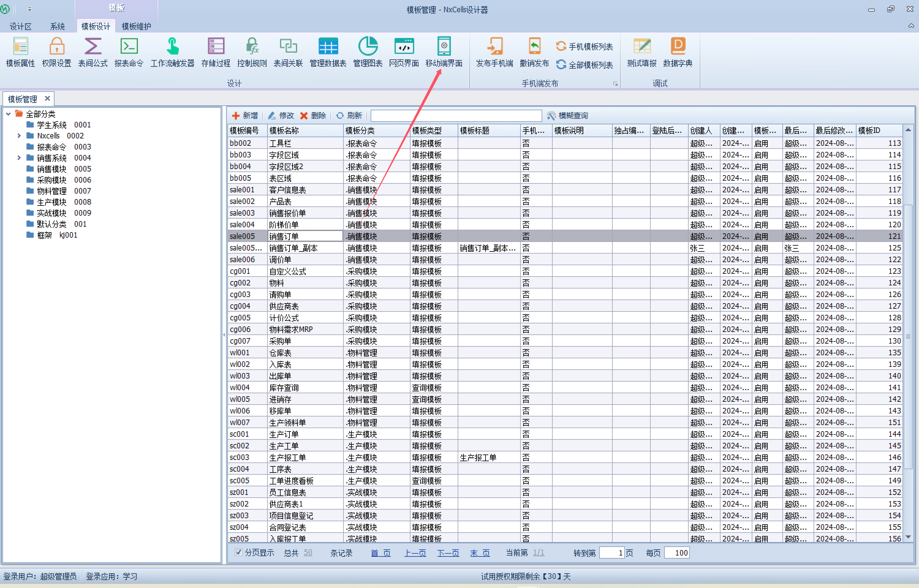Collapse the 全部分类 root node
The image size is (919, 588).
(x=8, y=114)
